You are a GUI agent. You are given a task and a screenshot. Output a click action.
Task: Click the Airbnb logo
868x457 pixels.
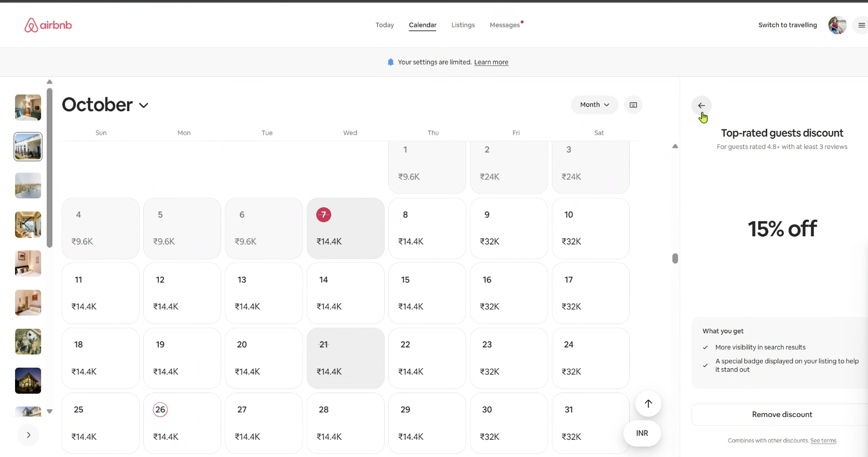(48, 25)
